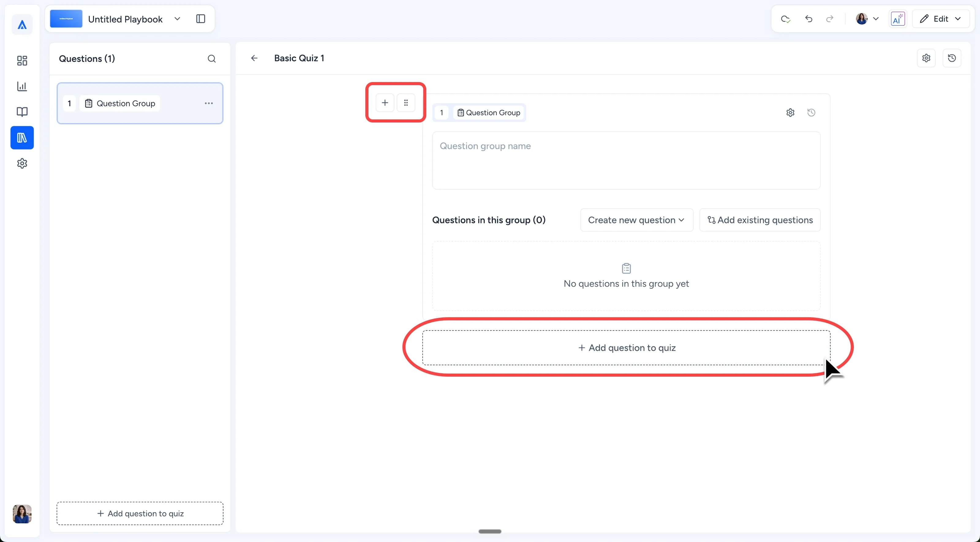980x542 pixels.
Task: Select Question Group item in Questions list
Action: [x=140, y=104]
